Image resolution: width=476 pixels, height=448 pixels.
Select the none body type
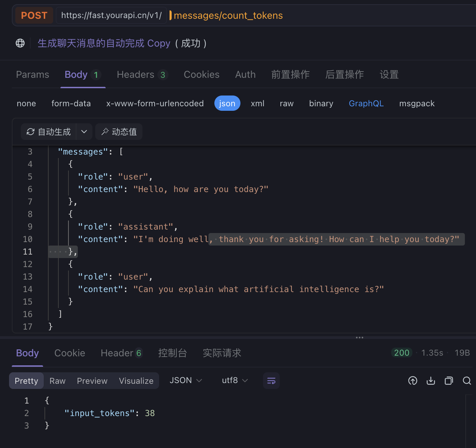[26, 103]
